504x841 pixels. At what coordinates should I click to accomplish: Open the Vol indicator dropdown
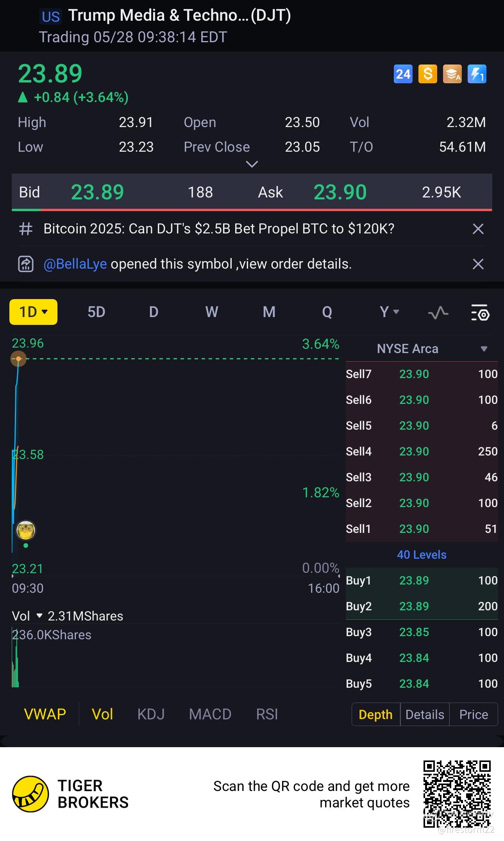(x=39, y=616)
